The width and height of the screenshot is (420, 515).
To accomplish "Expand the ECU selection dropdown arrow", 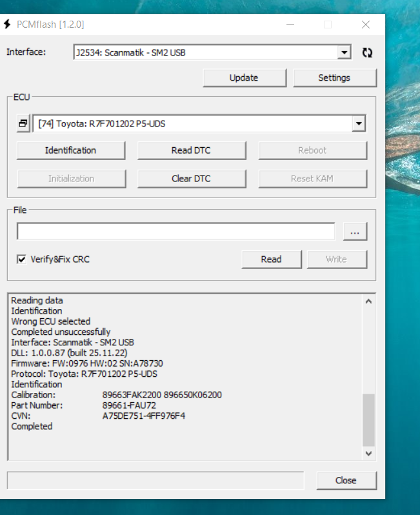I will [359, 123].
